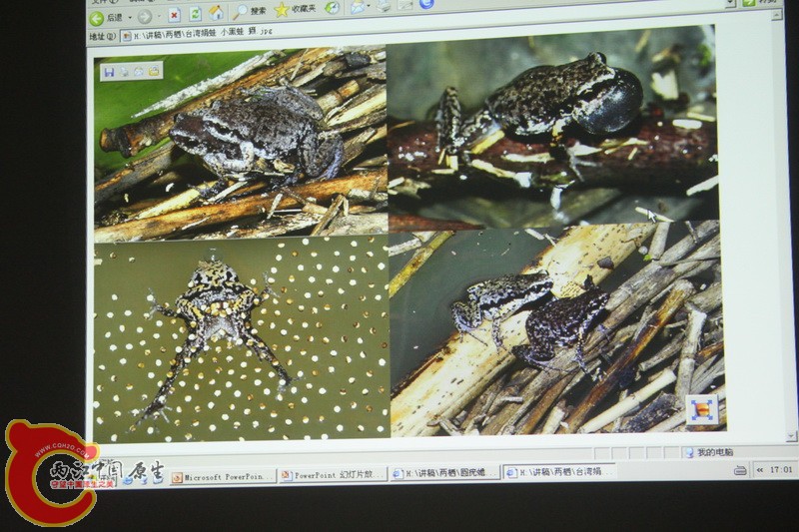This screenshot has width=799, height=532.
Task: Click the tray icon left of the « arrow
Action: tap(740, 471)
